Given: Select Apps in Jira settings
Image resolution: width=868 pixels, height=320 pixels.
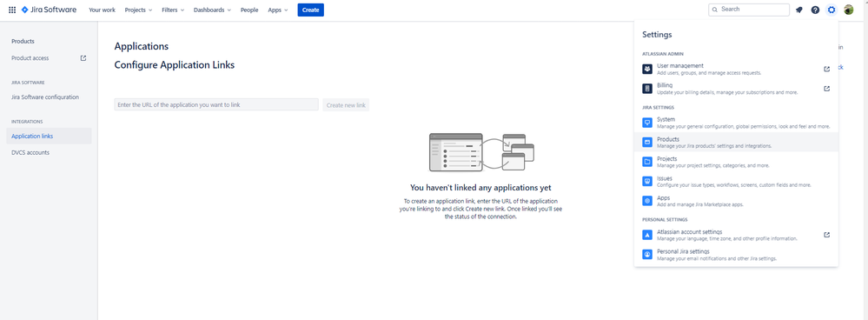Looking at the screenshot, I should pyautogui.click(x=736, y=201).
